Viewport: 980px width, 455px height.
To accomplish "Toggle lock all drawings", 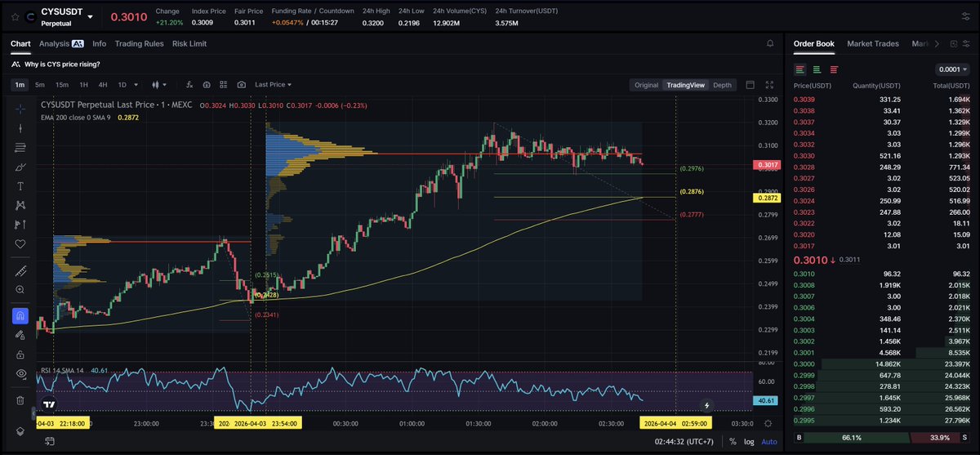I will tap(20, 355).
